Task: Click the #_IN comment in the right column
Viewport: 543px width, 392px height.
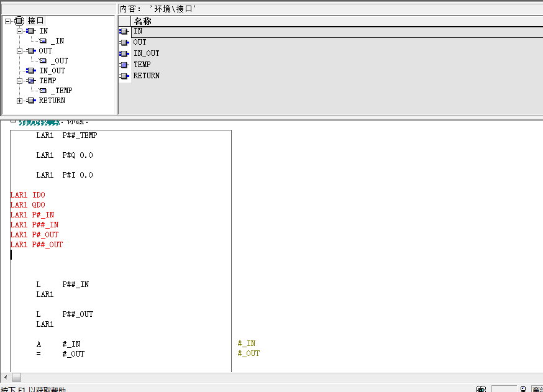Action: pos(247,344)
